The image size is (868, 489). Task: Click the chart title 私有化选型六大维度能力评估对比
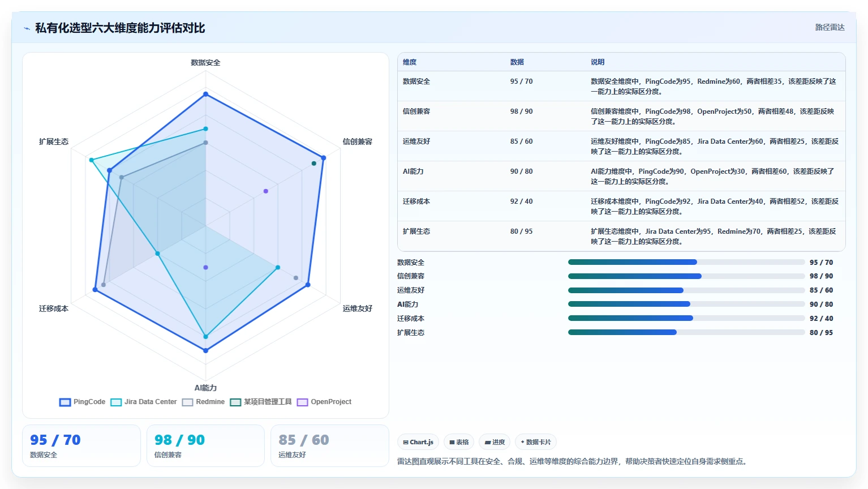pos(120,28)
